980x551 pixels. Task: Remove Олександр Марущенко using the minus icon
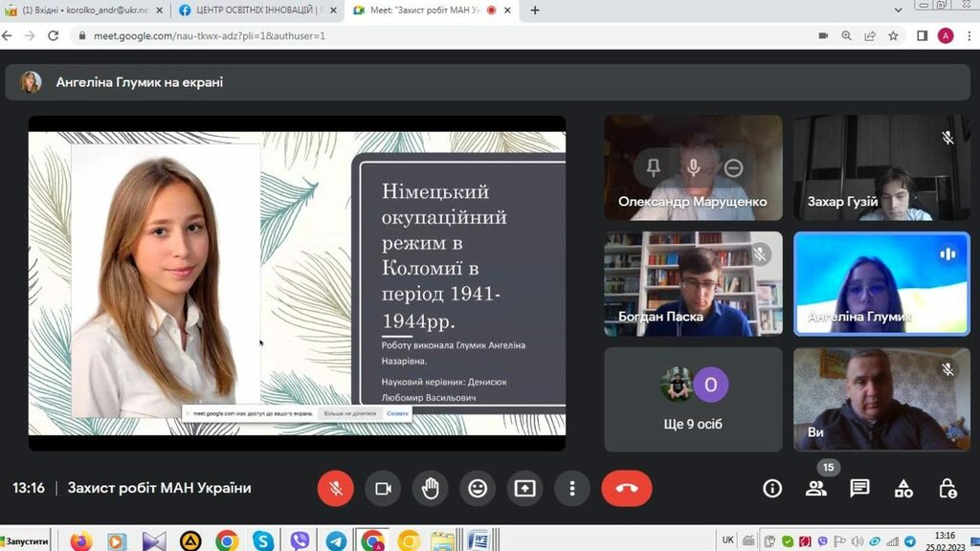[733, 168]
